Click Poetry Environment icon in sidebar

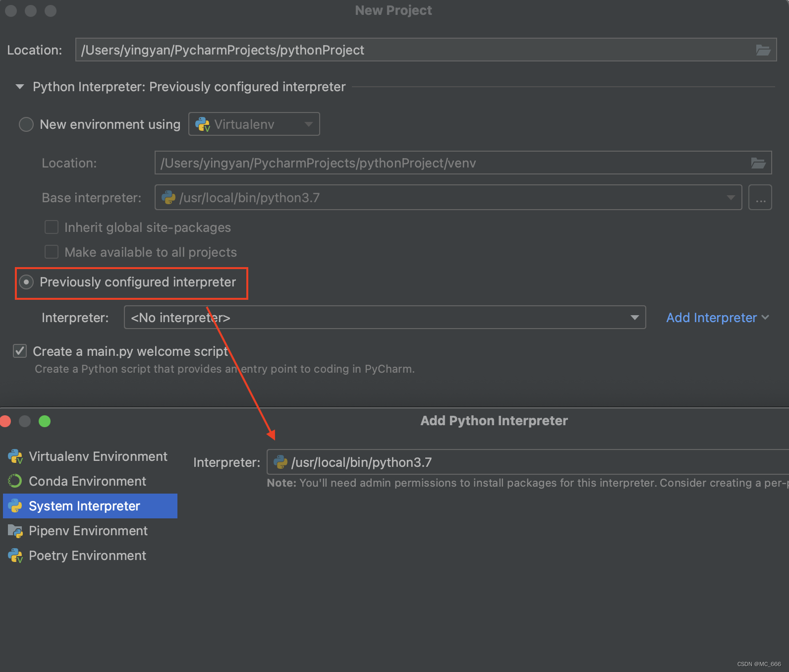tap(15, 556)
